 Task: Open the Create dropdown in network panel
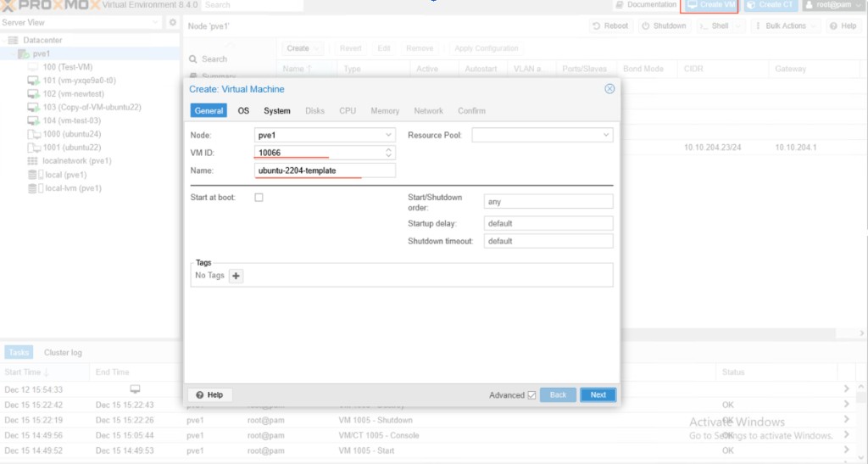[303, 48]
